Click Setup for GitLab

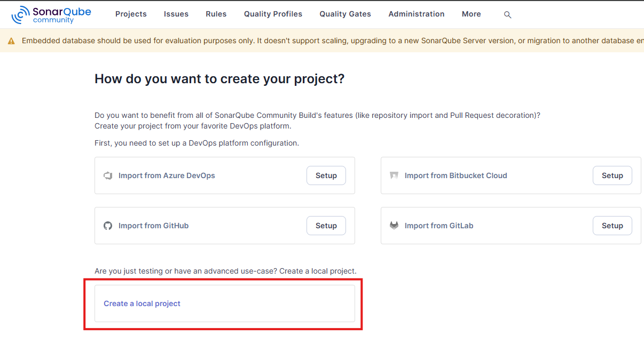click(x=612, y=226)
